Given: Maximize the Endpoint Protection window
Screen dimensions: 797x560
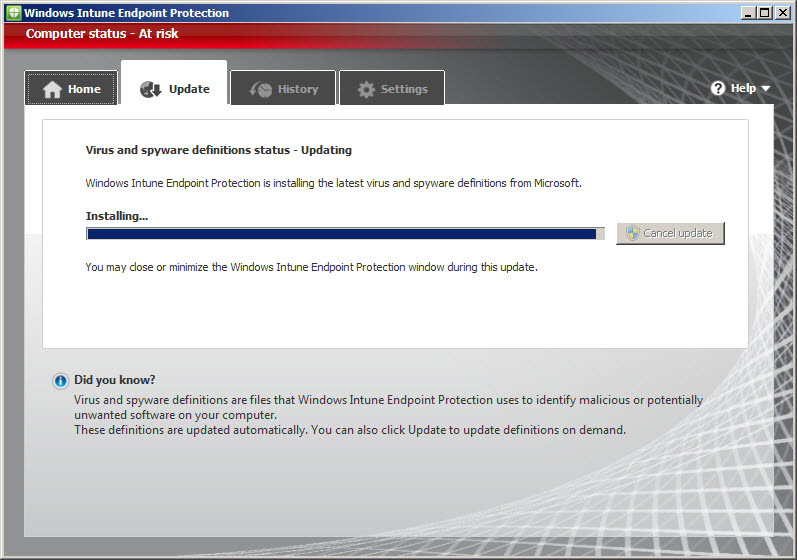Looking at the screenshot, I should click(x=764, y=13).
